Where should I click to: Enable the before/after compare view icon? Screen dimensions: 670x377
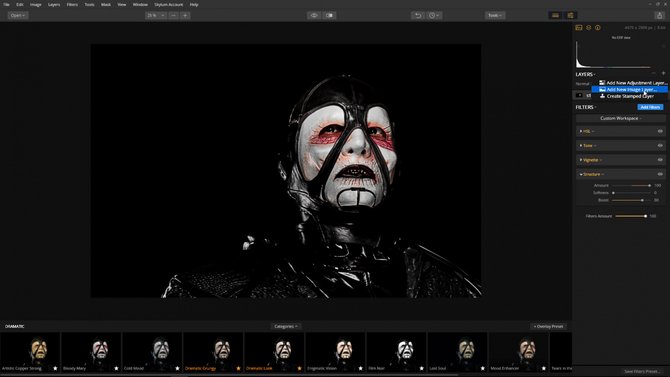[329, 15]
